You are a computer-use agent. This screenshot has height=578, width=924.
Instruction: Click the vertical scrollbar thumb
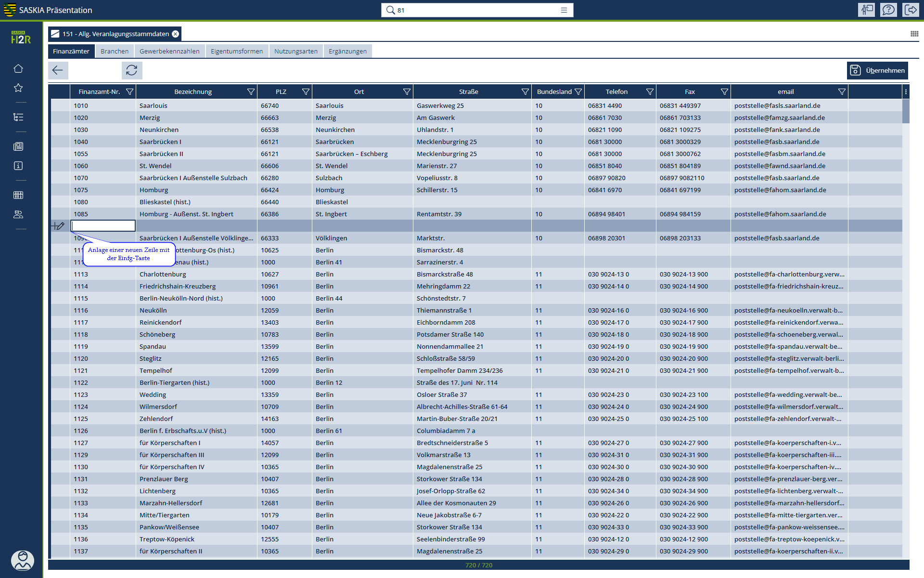pos(906,111)
